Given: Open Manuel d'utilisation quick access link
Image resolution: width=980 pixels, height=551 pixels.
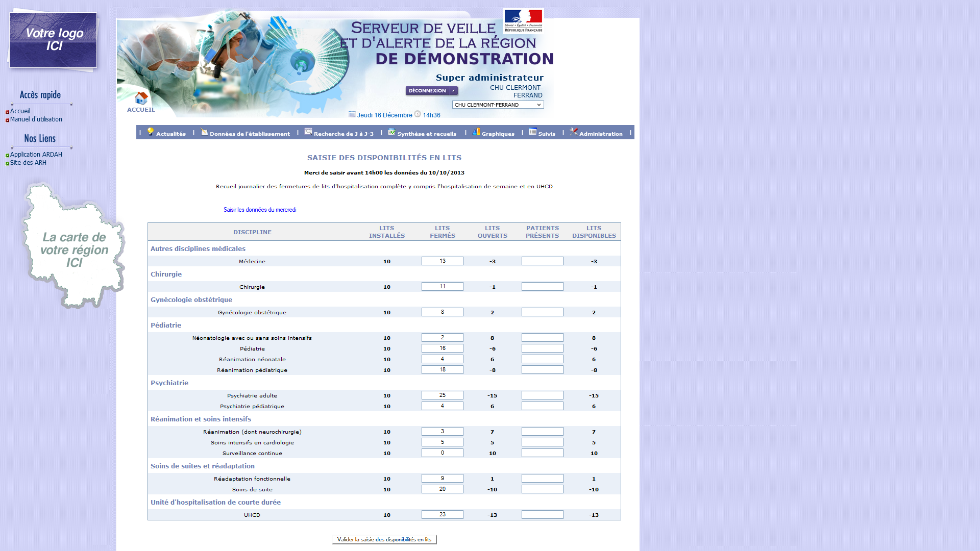Looking at the screenshot, I should 36,119.
